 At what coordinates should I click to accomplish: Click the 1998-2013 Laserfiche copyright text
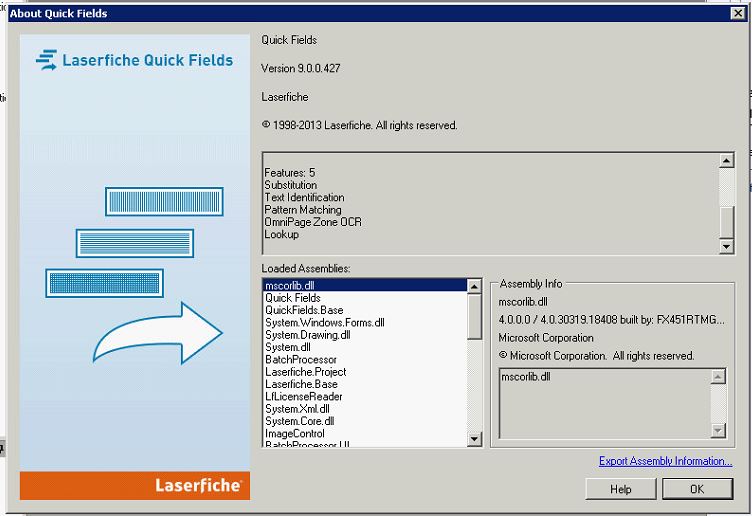coord(359,125)
